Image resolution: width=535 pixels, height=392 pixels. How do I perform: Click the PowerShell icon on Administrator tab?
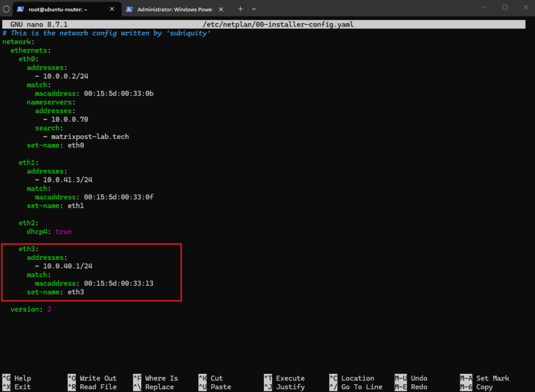click(x=130, y=9)
